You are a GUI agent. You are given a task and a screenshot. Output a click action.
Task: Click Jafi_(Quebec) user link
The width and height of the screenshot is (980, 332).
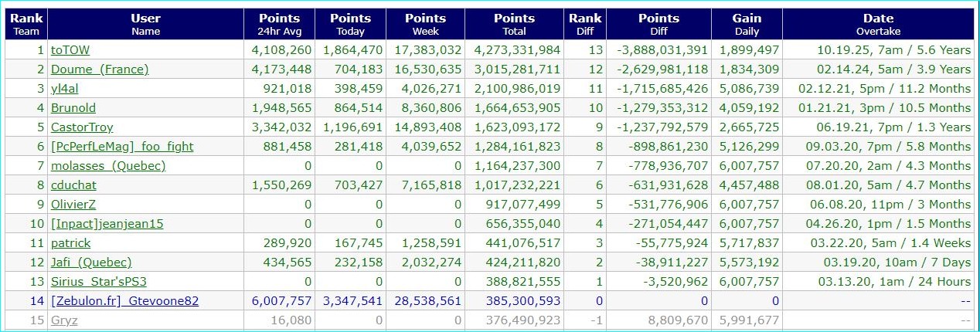coord(91,263)
